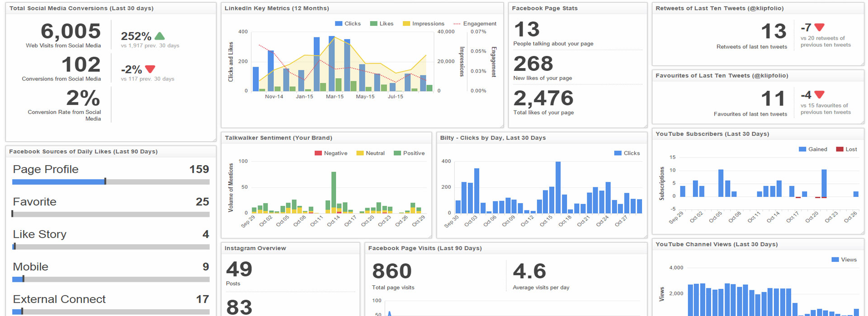Select 'Talkwalker Sentiment (Your Brand)' title

[x=278, y=138]
